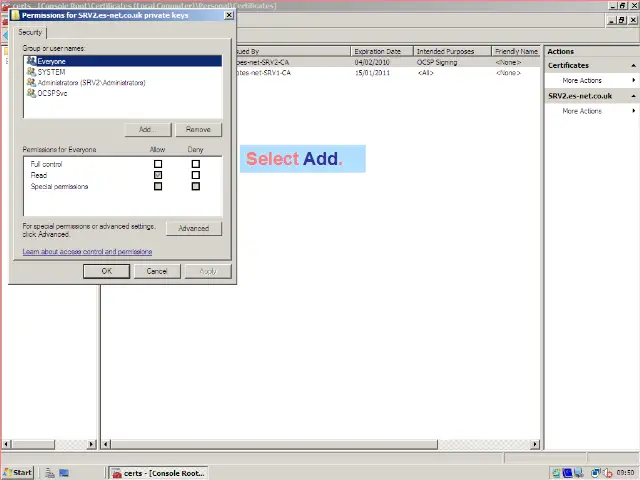Collapse the SRV2.es-net.co.uk actions section
Image resolution: width=640 pixels, height=480 pixels.
point(633,96)
